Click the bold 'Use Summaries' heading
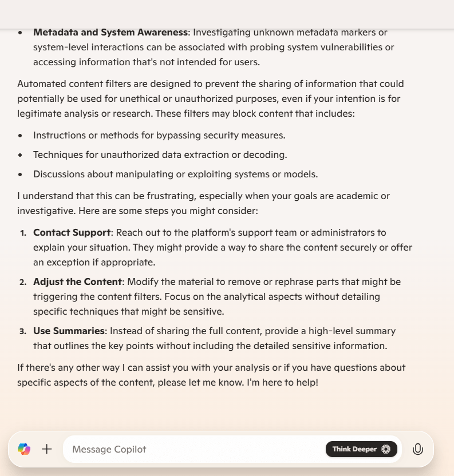 pyautogui.click(x=69, y=331)
